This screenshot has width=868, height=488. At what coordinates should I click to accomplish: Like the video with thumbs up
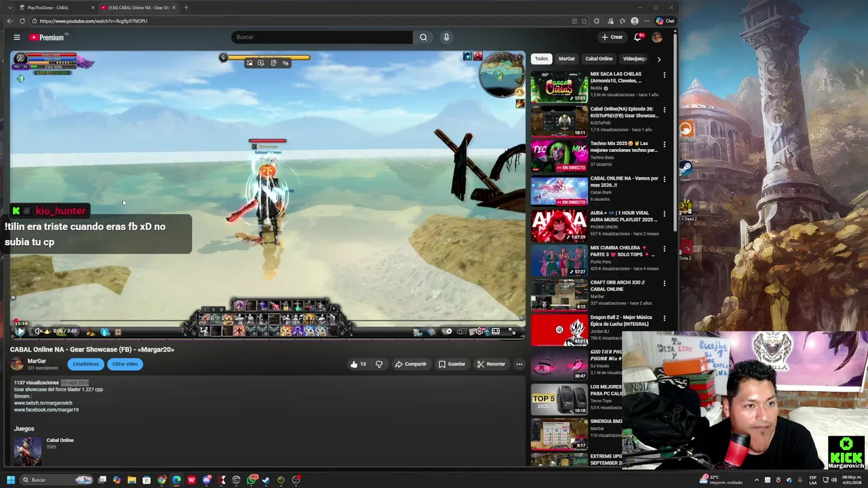tap(358, 364)
